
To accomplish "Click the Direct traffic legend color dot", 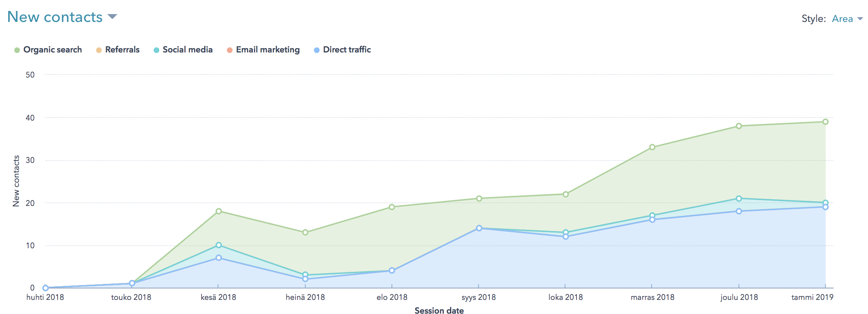I will pos(317,50).
